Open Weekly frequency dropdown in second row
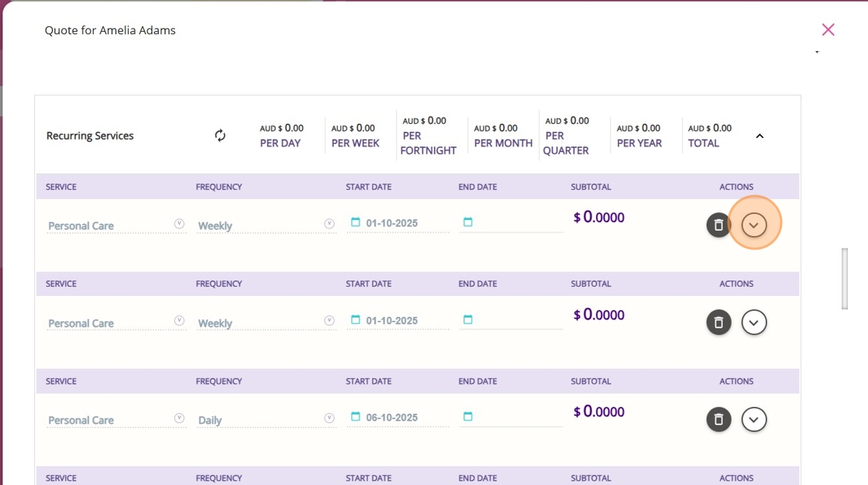Image resolution: width=868 pixels, height=485 pixels. pos(329,321)
